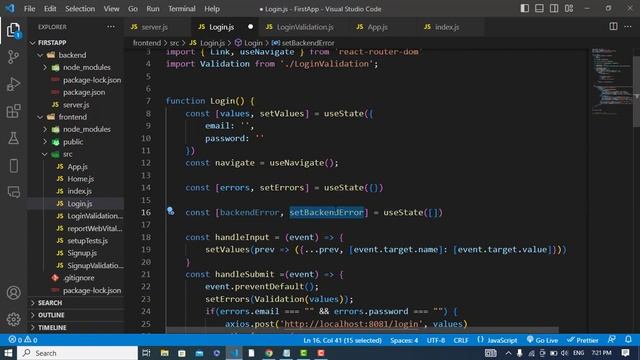Viewport: 640px width, 360px height.
Task: Open the Source Control view
Action: coord(13,57)
